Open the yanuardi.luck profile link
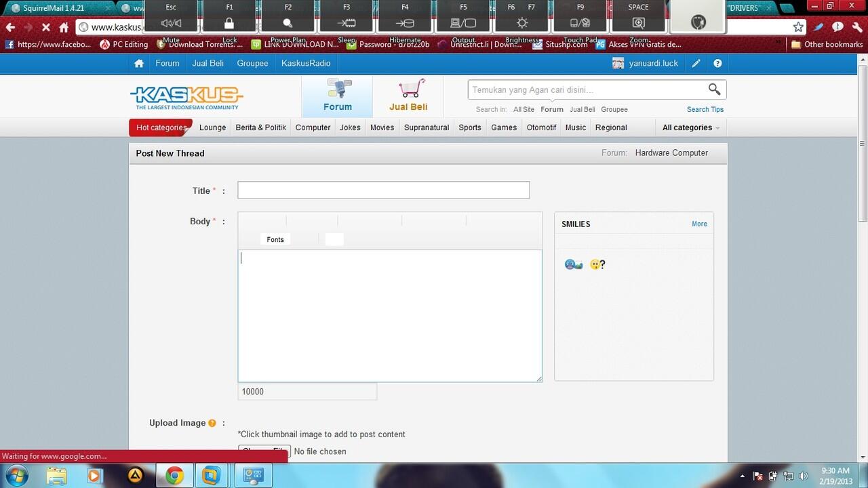Viewport: 868px width, 488px height. (654, 64)
